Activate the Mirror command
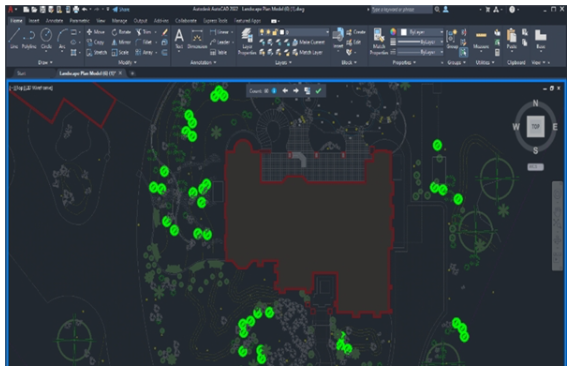The height and width of the screenshot is (369, 571). pos(121,42)
